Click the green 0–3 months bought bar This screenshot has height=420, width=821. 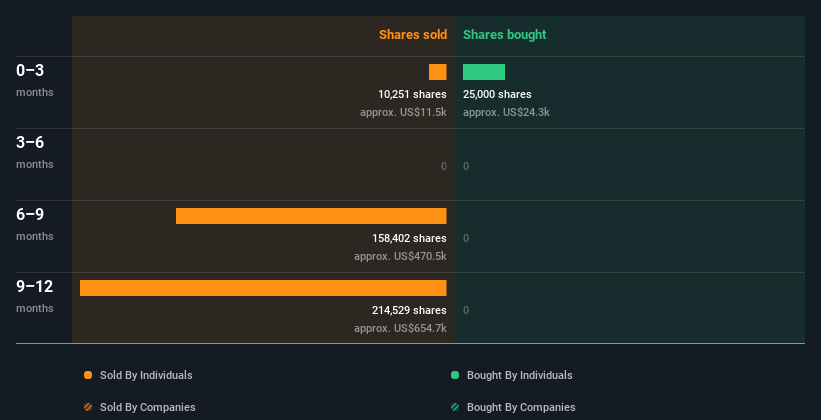(x=484, y=72)
